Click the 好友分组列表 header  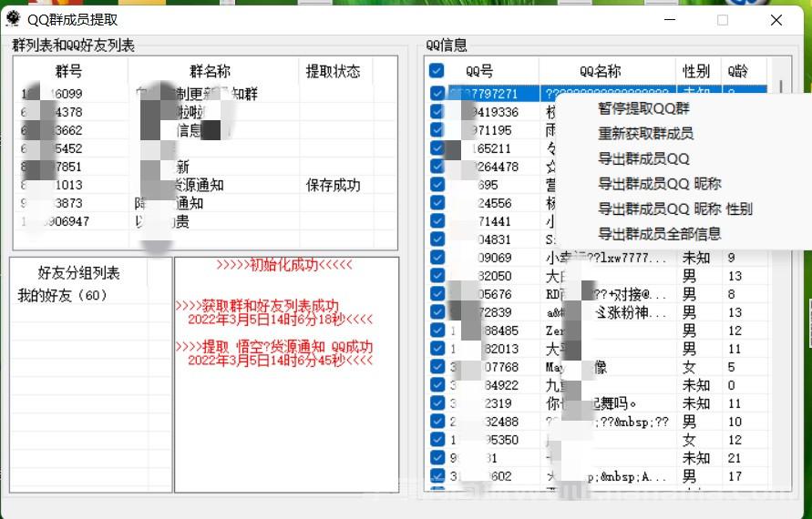click(x=78, y=272)
